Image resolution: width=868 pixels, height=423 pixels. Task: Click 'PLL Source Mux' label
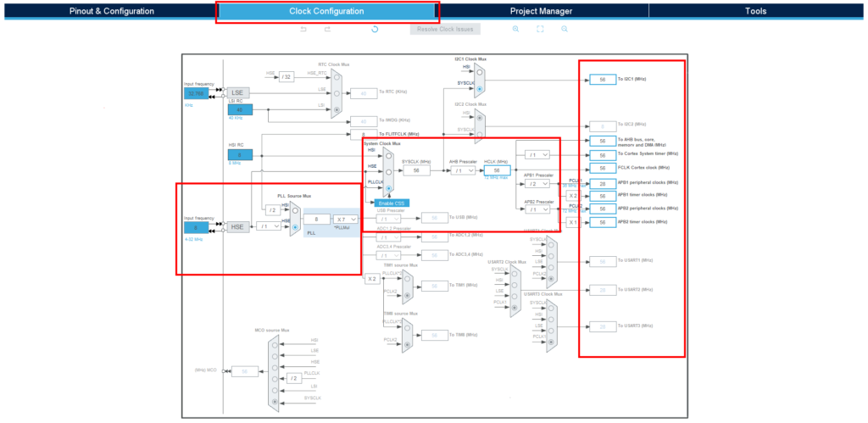point(294,196)
